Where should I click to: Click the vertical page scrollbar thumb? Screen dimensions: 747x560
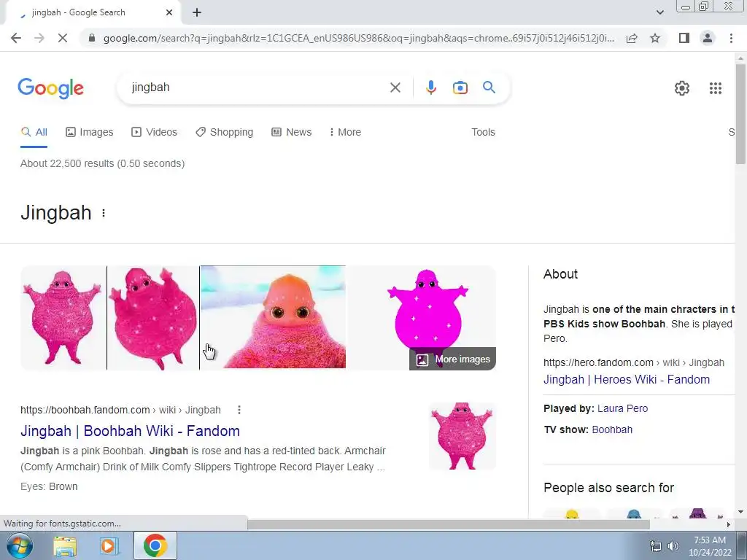(x=740, y=113)
